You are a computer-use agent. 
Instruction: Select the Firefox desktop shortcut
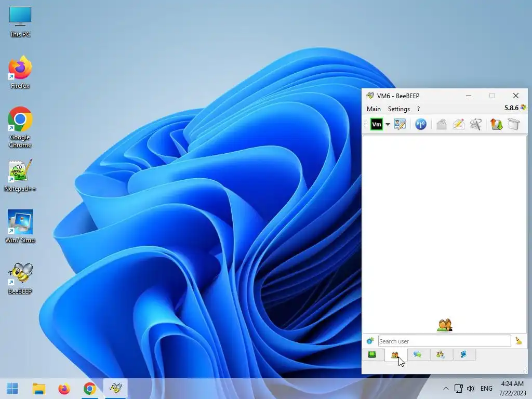(20, 72)
